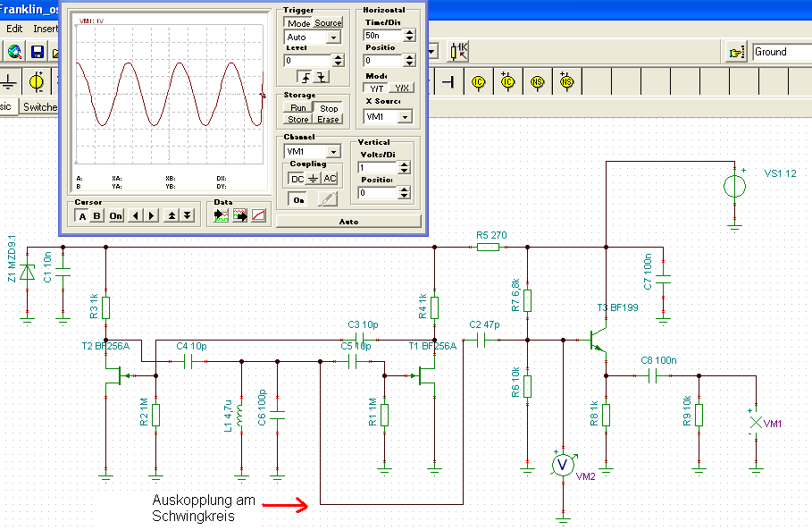Screen dimensions: 812x530
Task: Open X Source VM1 dropdown
Action: [406, 116]
